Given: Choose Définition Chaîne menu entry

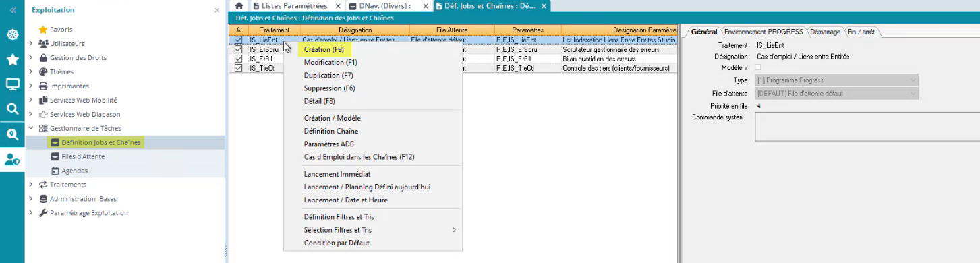Looking at the screenshot, I should [x=331, y=131].
